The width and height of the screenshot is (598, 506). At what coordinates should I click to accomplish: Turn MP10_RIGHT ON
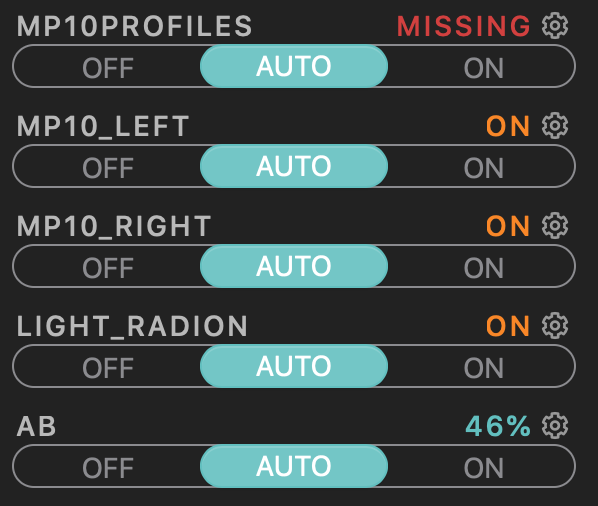pos(484,268)
